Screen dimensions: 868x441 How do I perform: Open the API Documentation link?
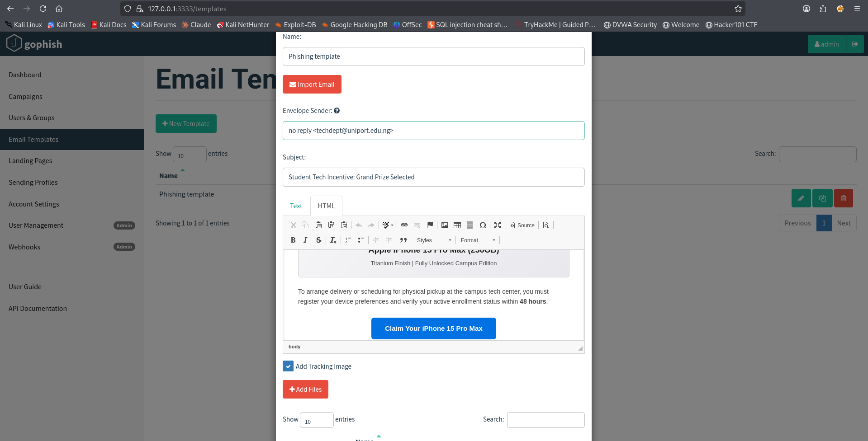pyautogui.click(x=38, y=309)
